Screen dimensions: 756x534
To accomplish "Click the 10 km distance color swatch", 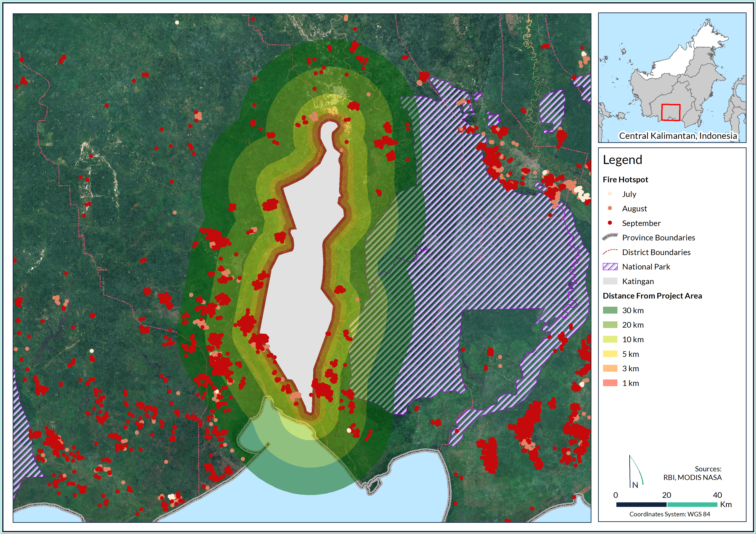I will click(x=610, y=339).
